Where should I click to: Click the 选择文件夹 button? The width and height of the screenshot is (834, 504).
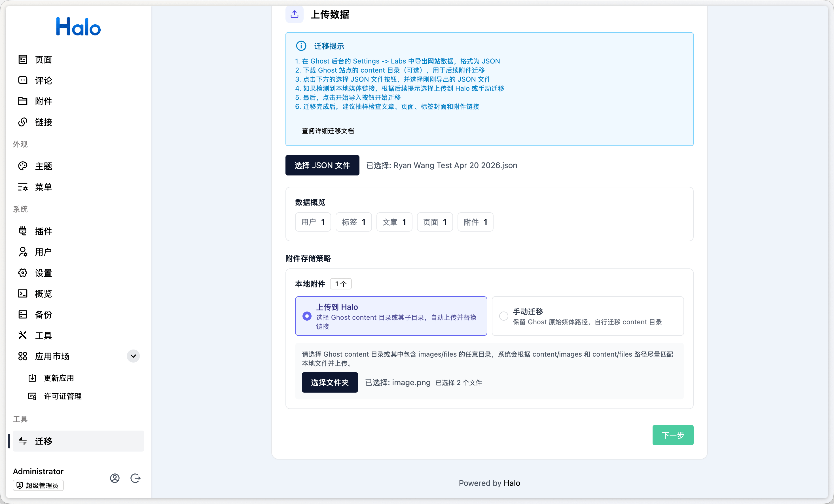[329, 382]
